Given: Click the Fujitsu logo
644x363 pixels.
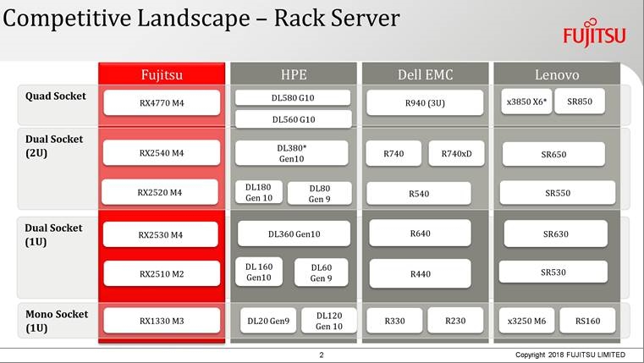Looking at the screenshot, I should click(x=594, y=33).
